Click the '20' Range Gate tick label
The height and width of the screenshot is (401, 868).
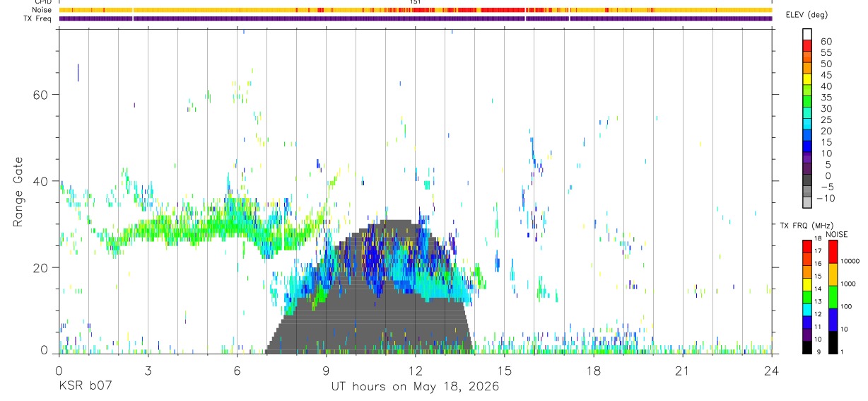[39, 267]
